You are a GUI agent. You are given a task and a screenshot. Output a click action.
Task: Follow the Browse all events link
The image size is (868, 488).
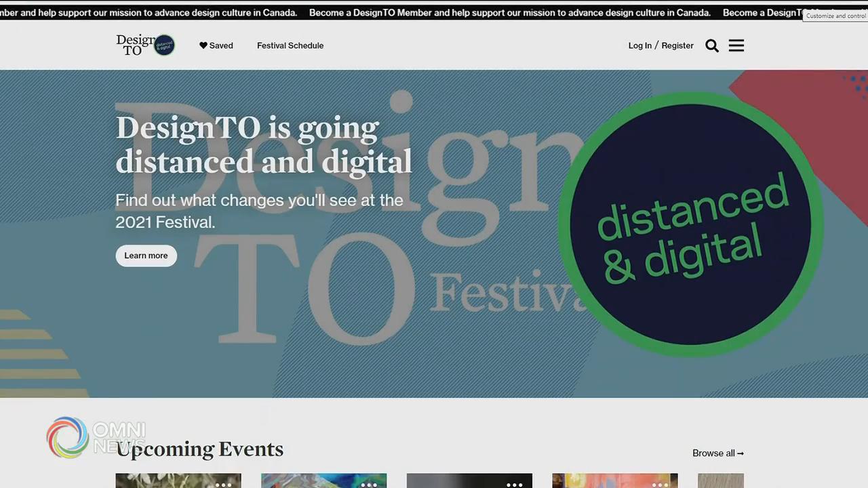pyautogui.click(x=717, y=453)
